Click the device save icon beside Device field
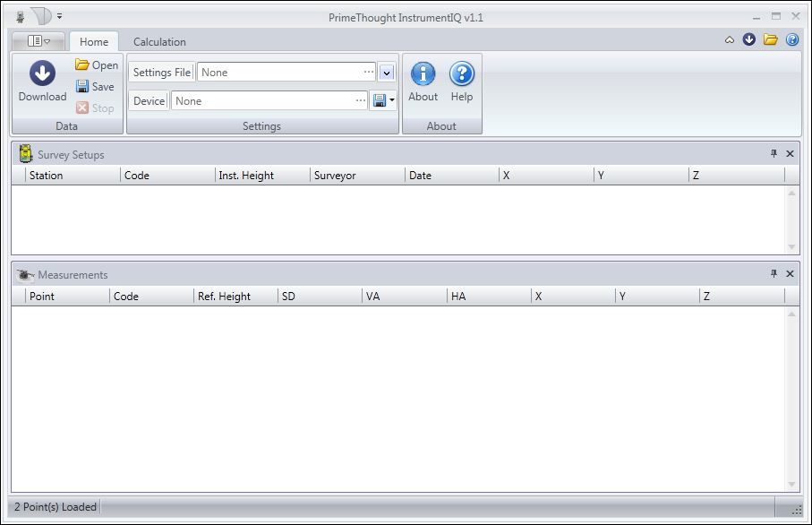Viewport: 812px width, 525px height. 380,100
